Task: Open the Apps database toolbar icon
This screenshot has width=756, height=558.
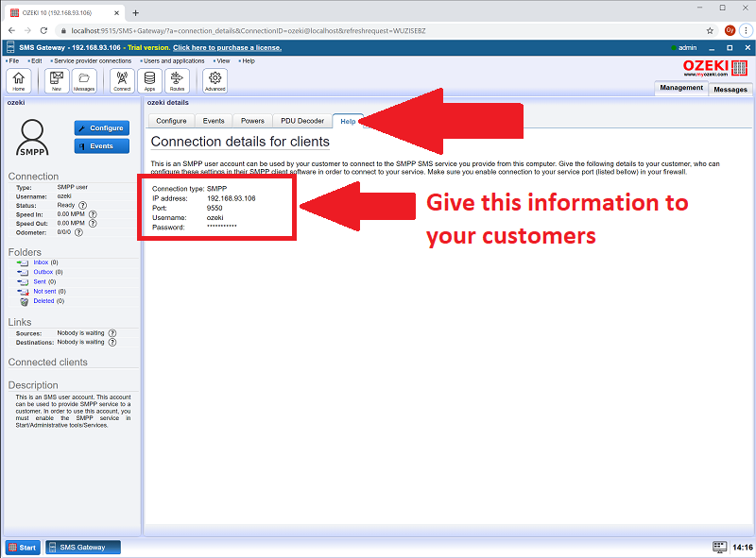Action: point(149,80)
